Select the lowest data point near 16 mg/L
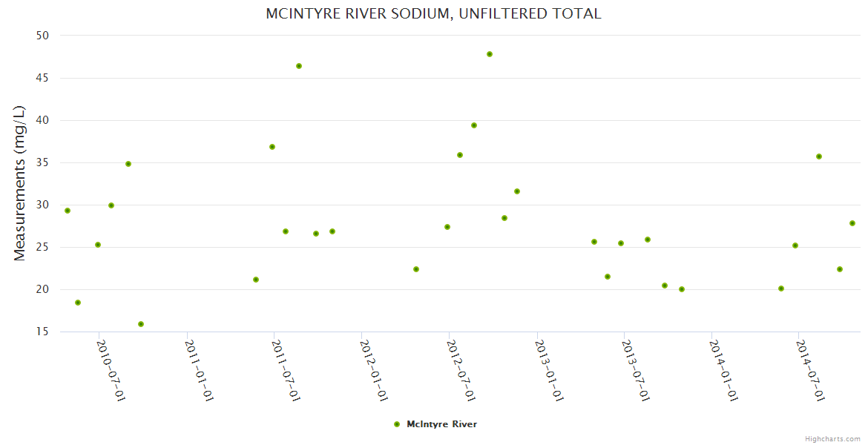This screenshot has height=445, width=868. point(141,324)
